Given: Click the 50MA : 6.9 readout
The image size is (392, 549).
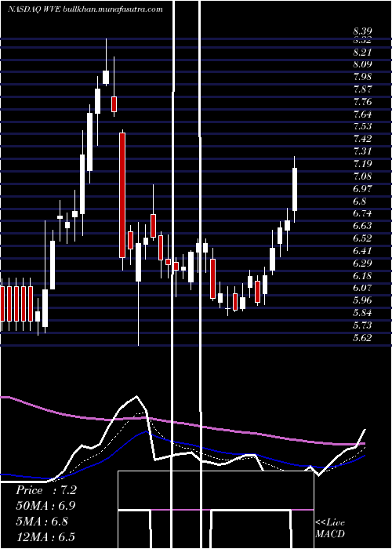Looking at the screenshot, I should pyautogui.click(x=45, y=506).
